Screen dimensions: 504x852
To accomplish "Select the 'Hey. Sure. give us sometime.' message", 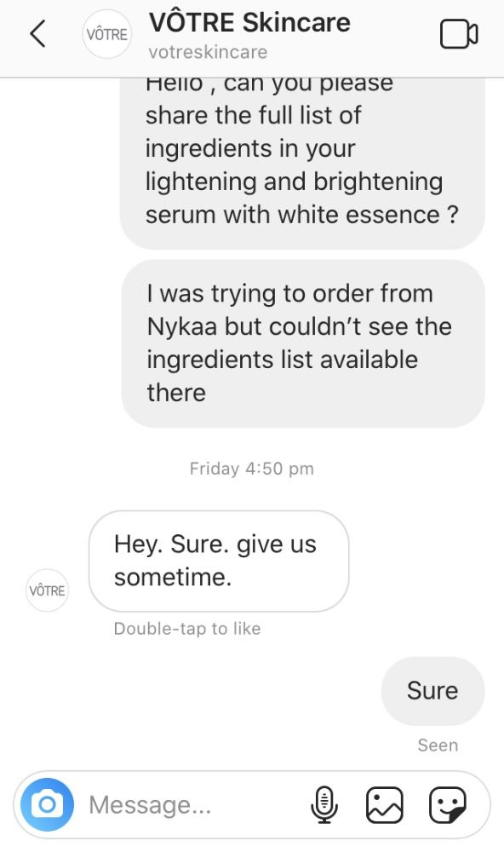I will point(219,561).
